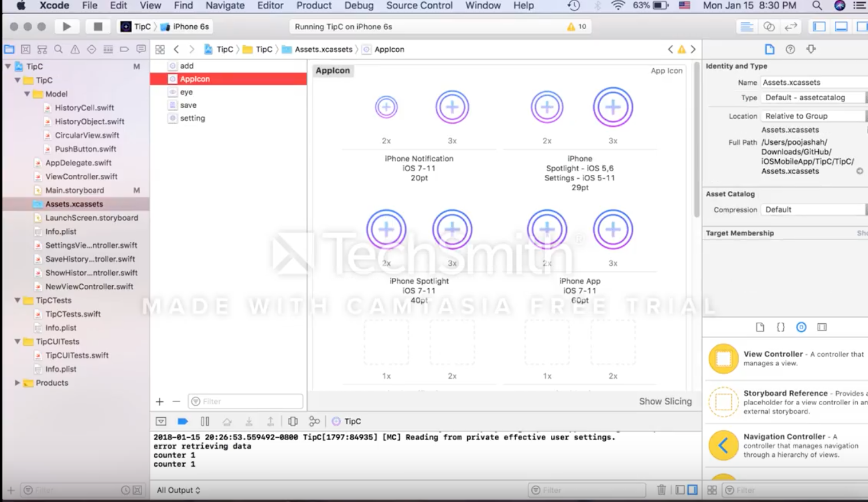Toggle the Navigator pane visibility
The width and height of the screenshot is (868, 502).
[x=819, y=26]
